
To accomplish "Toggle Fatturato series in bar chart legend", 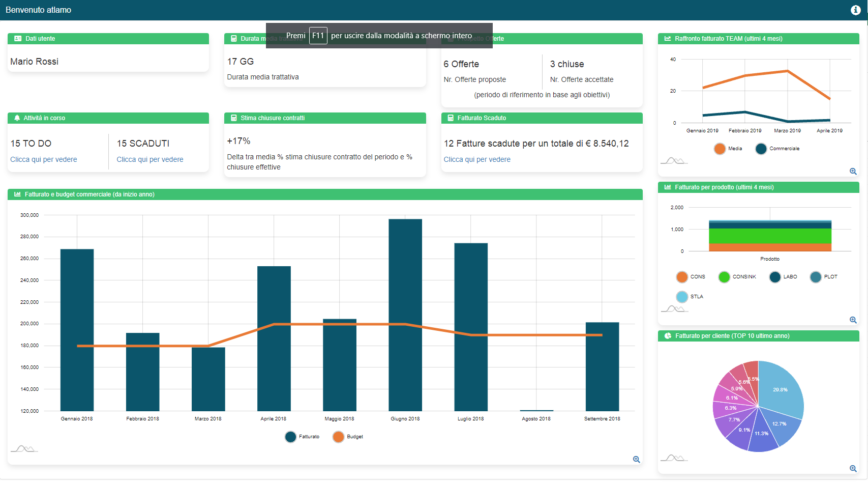I will pos(303,437).
